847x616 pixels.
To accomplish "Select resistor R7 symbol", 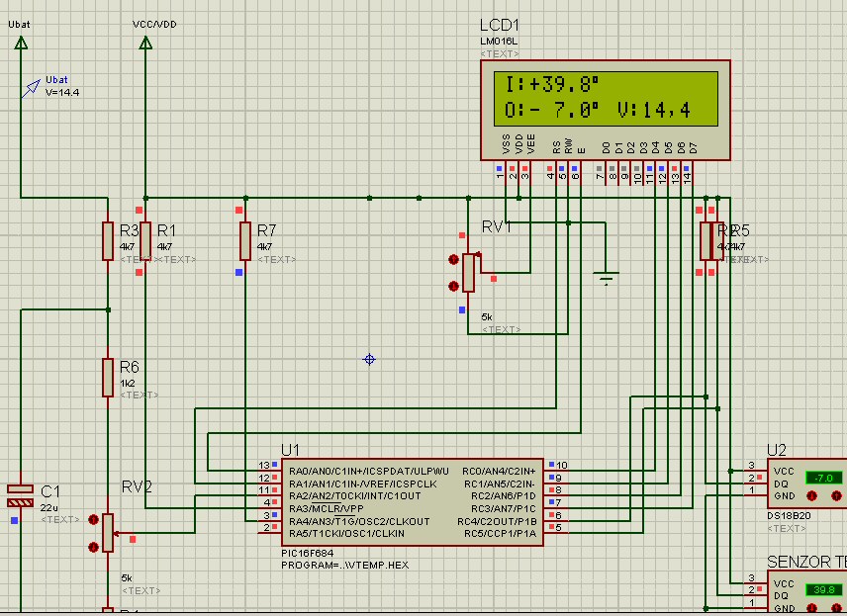I will coord(244,241).
